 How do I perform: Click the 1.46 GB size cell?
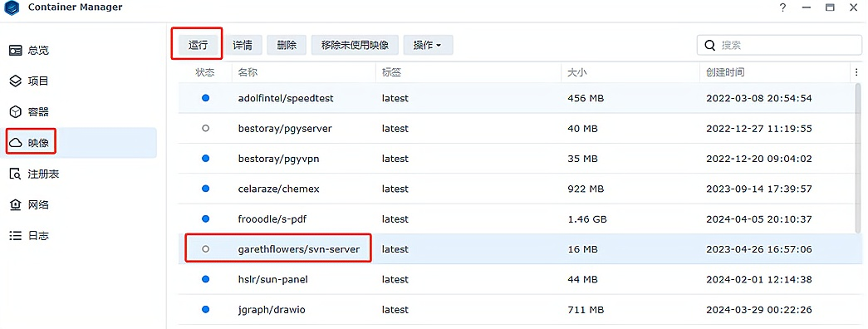pos(587,219)
